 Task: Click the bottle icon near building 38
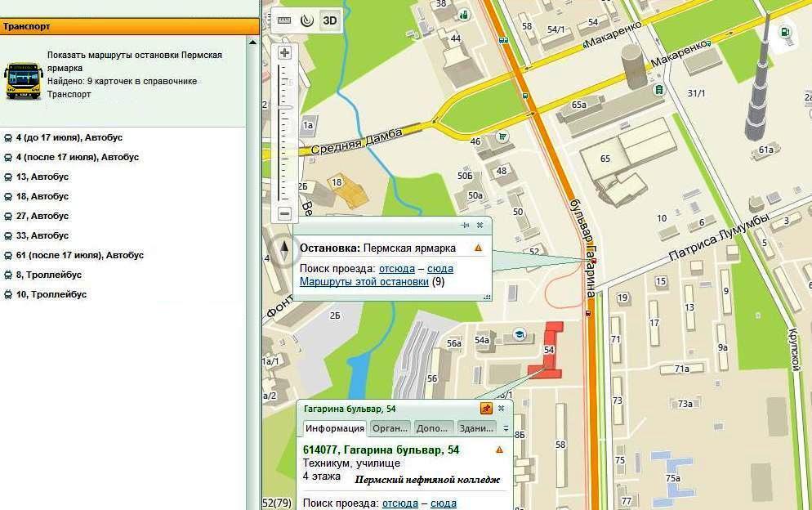463,15
